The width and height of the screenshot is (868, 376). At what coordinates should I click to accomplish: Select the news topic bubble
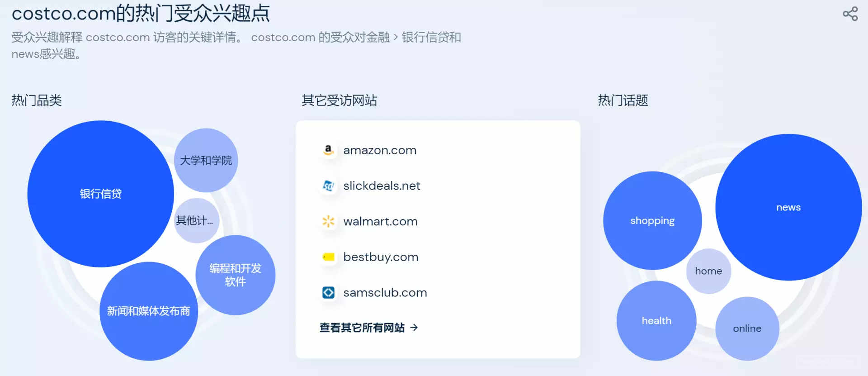788,207
